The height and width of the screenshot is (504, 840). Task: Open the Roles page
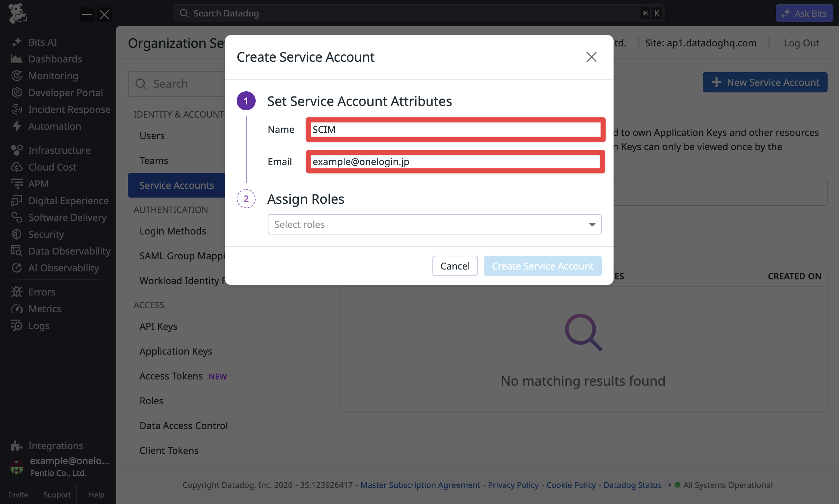click(152, 401)
